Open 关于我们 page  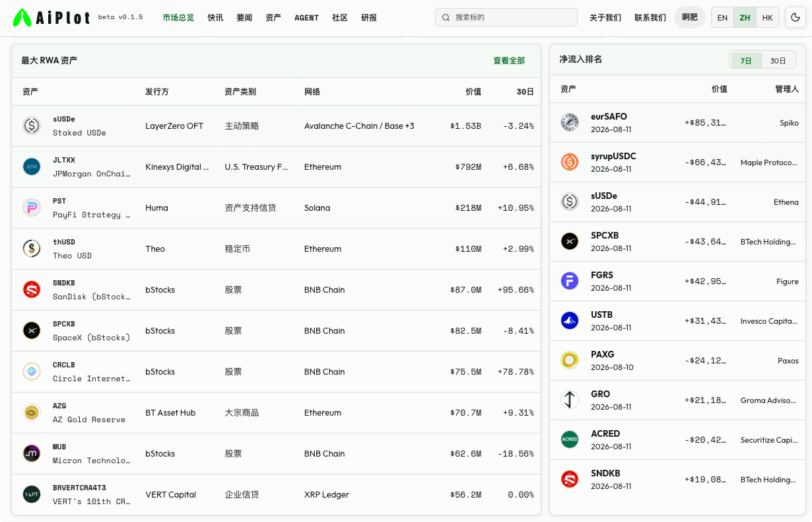coord(605,18)
